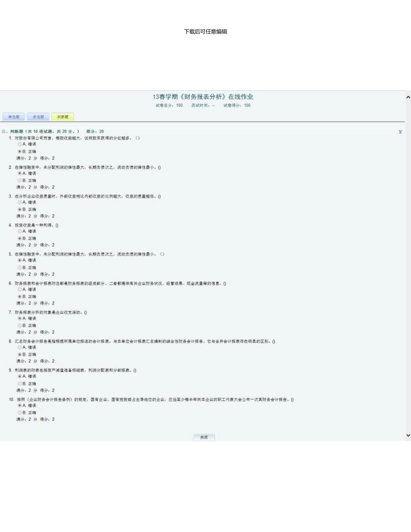The height and width of the screenshot is (532, 411).
Task: Click the 关闭 button
Action: click(204, 437)
